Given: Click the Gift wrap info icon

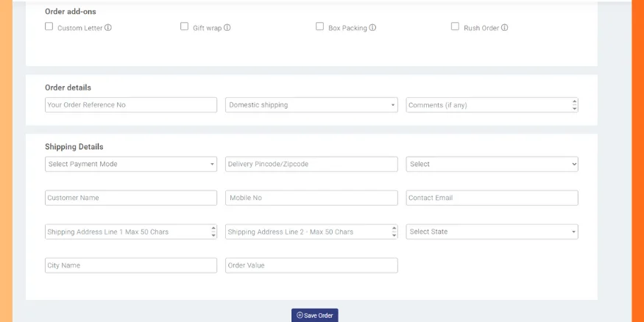Looking at the screenshot, I should [227, 28].
